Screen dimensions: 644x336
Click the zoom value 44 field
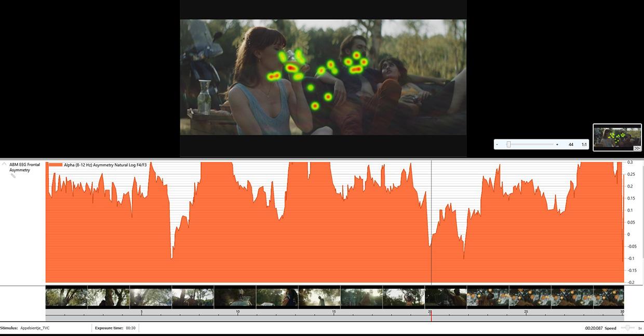571,145
